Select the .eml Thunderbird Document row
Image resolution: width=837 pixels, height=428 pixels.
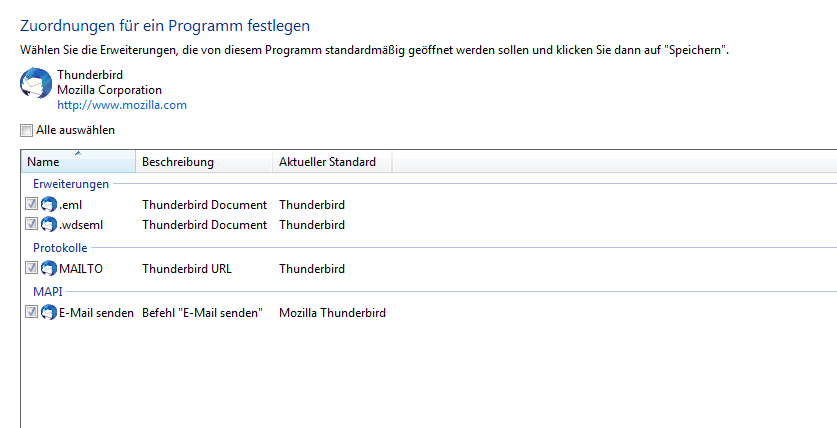click(204, 205)
